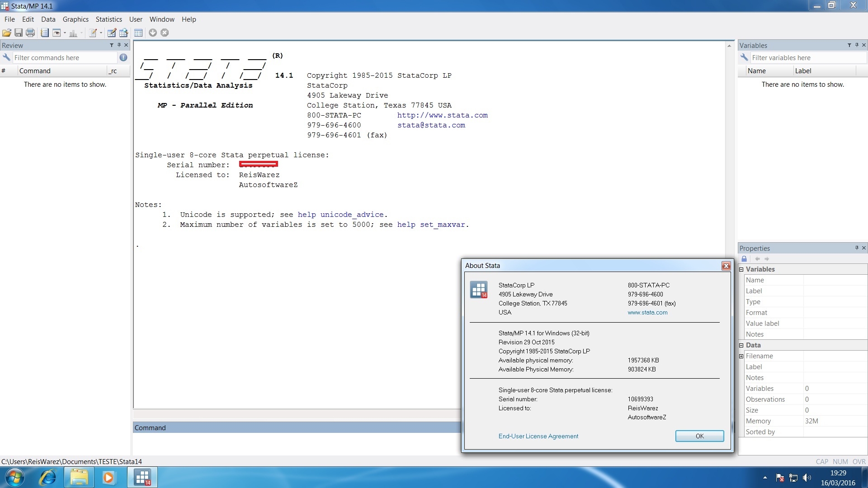
Task: Click www.stata.com in About Stata dialog
Action: [647, 313]
